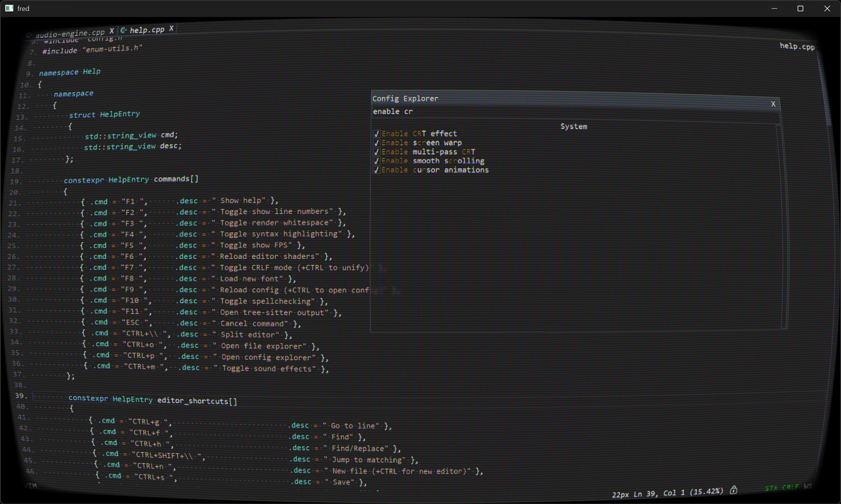This screenshot has height=504, width=841.
Task: Select the help.cpp tab
Action: (147, 30)
